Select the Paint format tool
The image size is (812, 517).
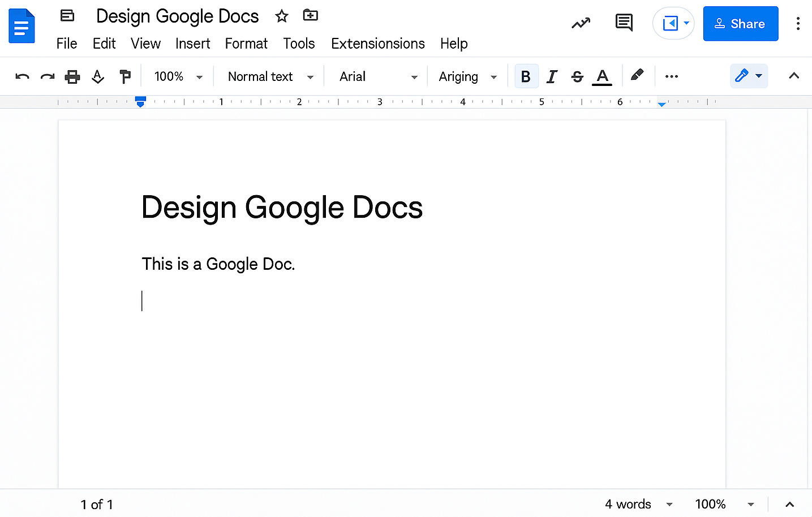click(125, 76)
